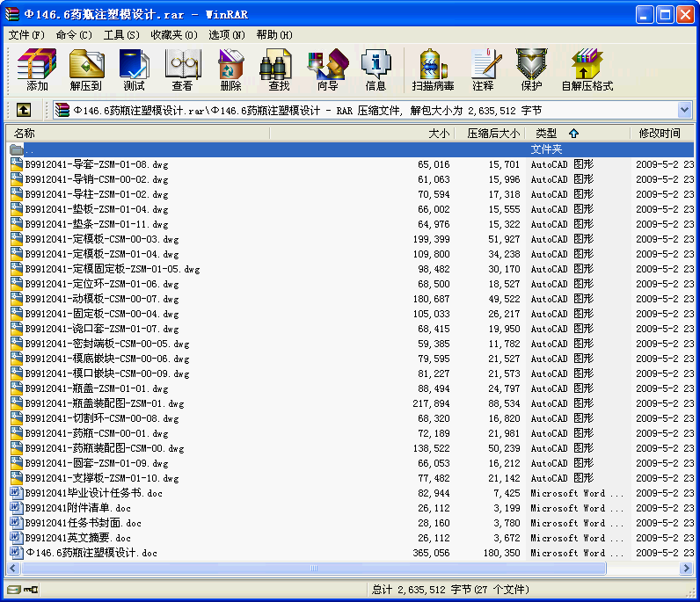Sort list by 类型 column header
This screenshot has width=700, height=602.
click(546, 134)
